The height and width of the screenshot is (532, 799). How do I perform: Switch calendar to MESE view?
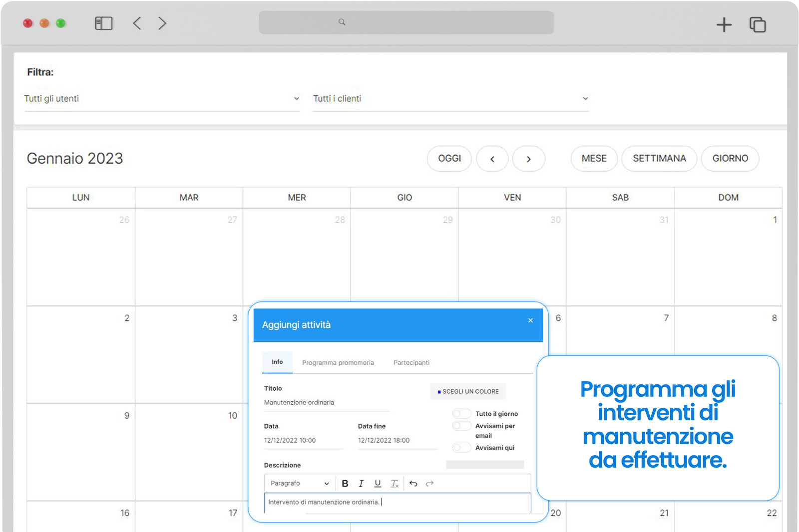click(x=594, y=159)
